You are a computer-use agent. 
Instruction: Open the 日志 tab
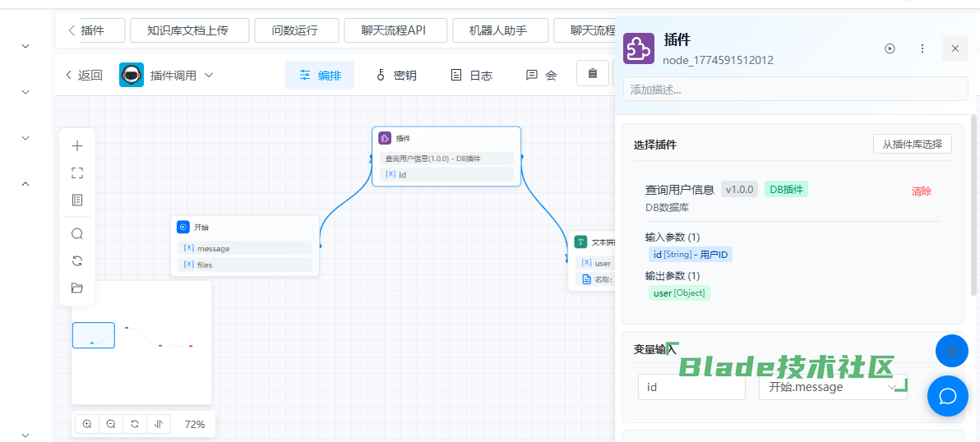coord(472,76)
